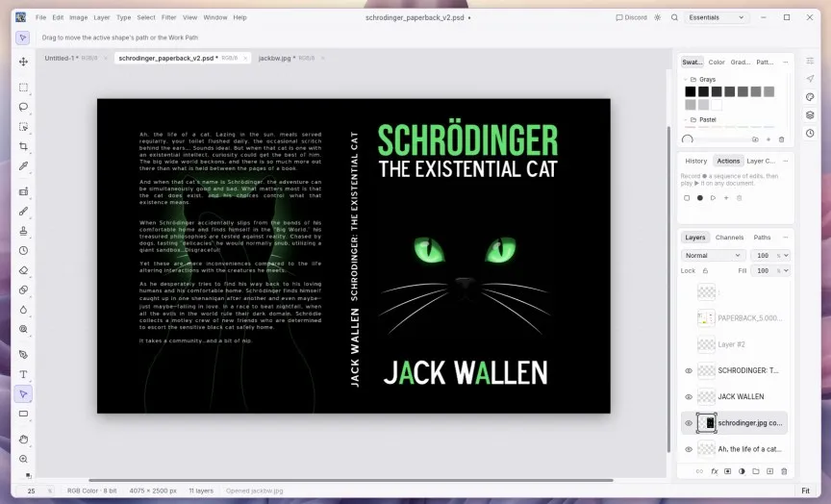Click the fx layer effects icon
This screenshot has width=831, height=504.
point(714,471)
